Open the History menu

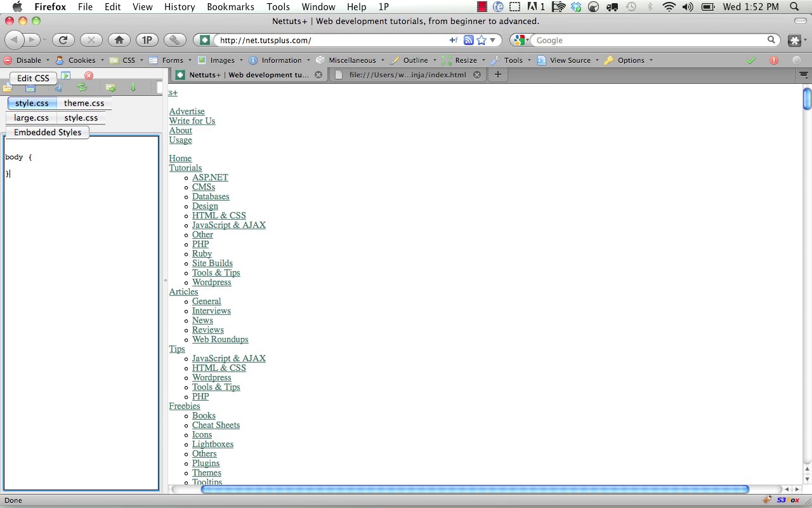coord(180,7)
